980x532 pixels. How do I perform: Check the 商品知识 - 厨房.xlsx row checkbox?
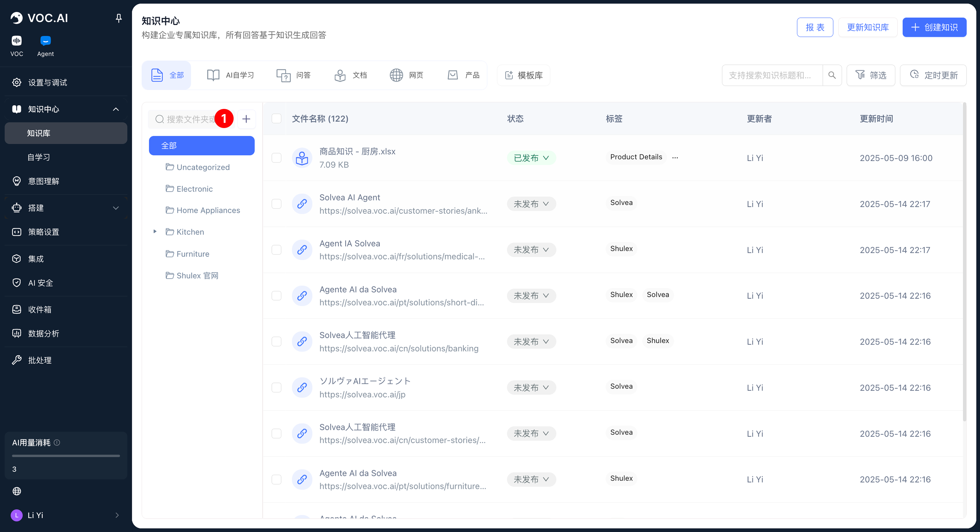(x=276, y=157)
